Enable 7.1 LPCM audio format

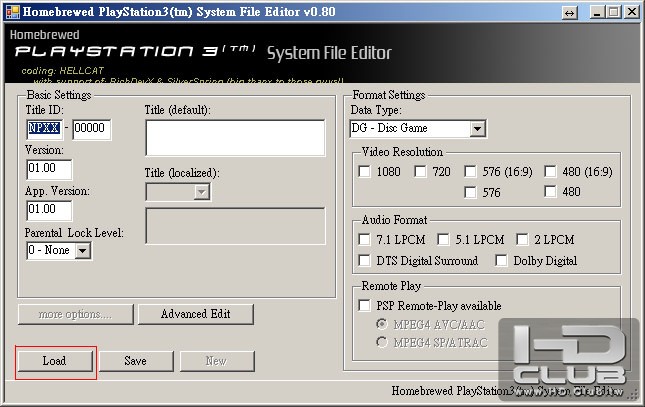pos(364,239)
